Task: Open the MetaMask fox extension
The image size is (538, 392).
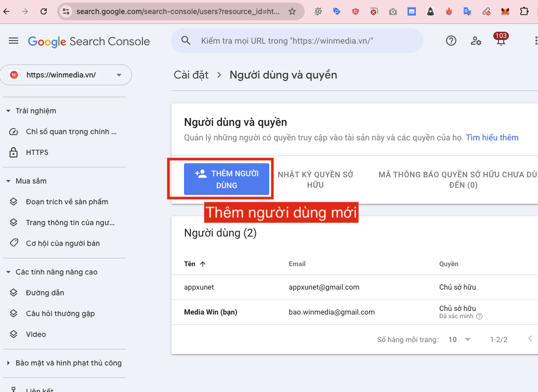Action: pyautogui.click(x=505, y=11)
